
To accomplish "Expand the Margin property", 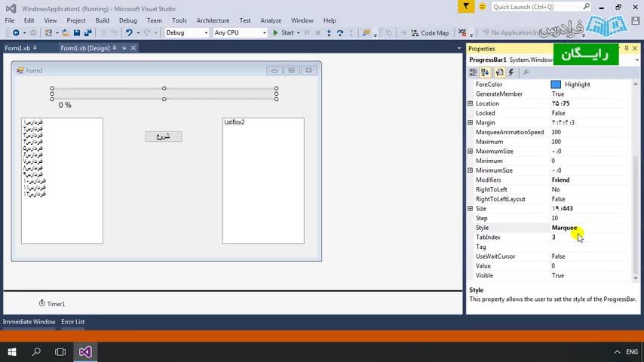I will tap(471, 122).
